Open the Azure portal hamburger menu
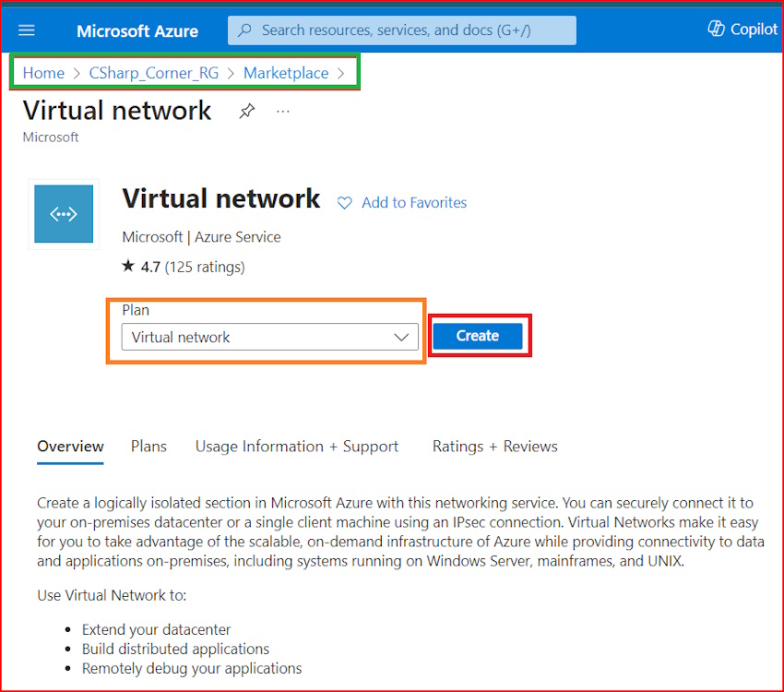Screen dimensions: 784x692 coord(26,29)
